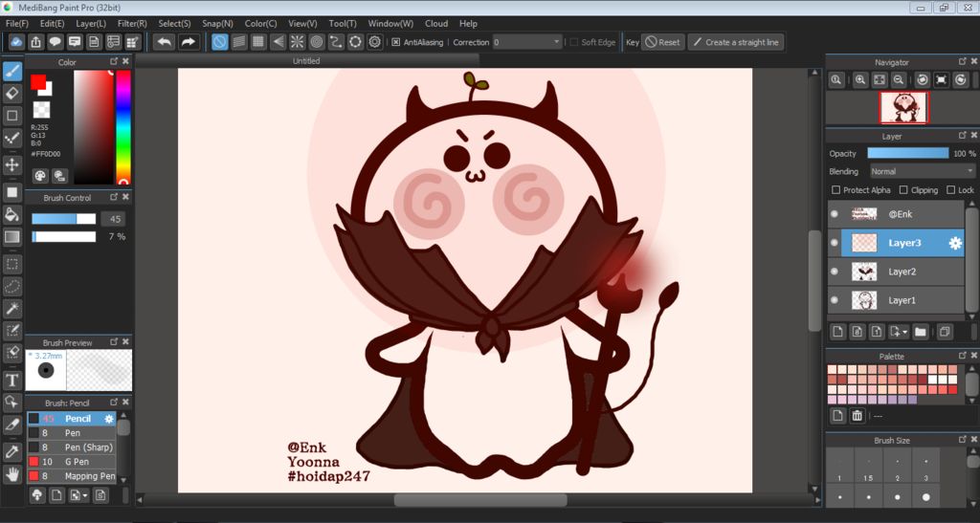Viewport: 980px width, 523px height.
Task: Select the Brush tool in left toolbar
Action: pyautogui.click(x=11, y=71)
